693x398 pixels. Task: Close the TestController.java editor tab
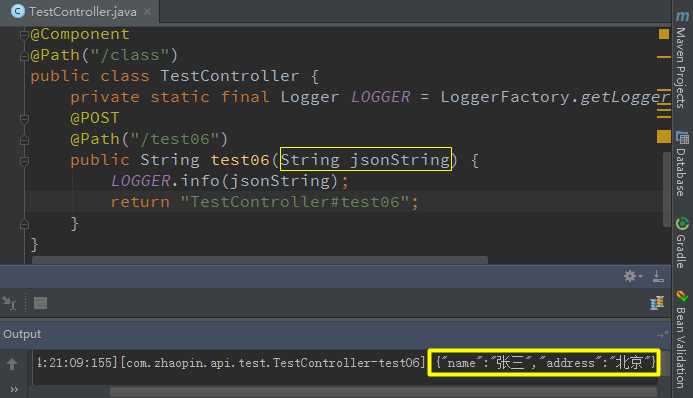pos(148,11)
